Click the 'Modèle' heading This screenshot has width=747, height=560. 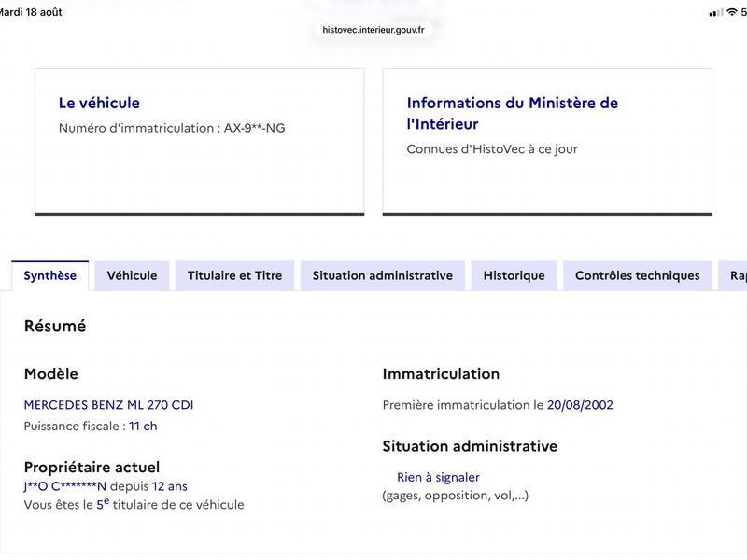tap(51, 374)
